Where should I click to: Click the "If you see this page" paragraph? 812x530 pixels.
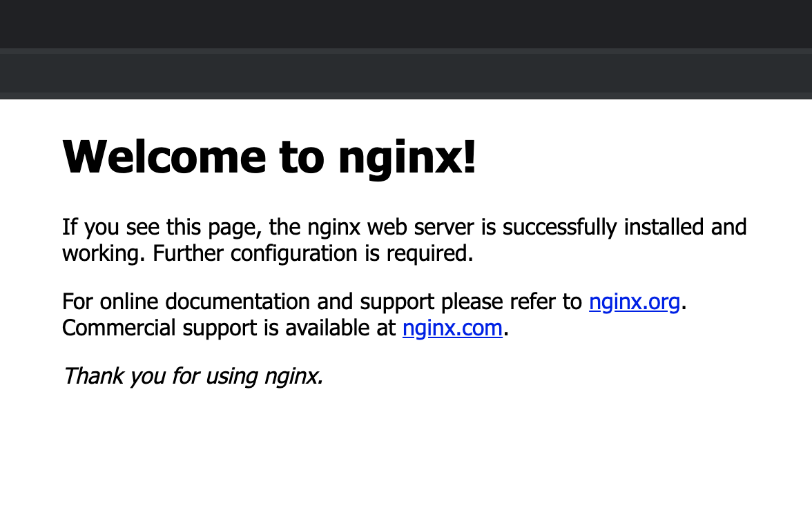(x=404, y=240)
